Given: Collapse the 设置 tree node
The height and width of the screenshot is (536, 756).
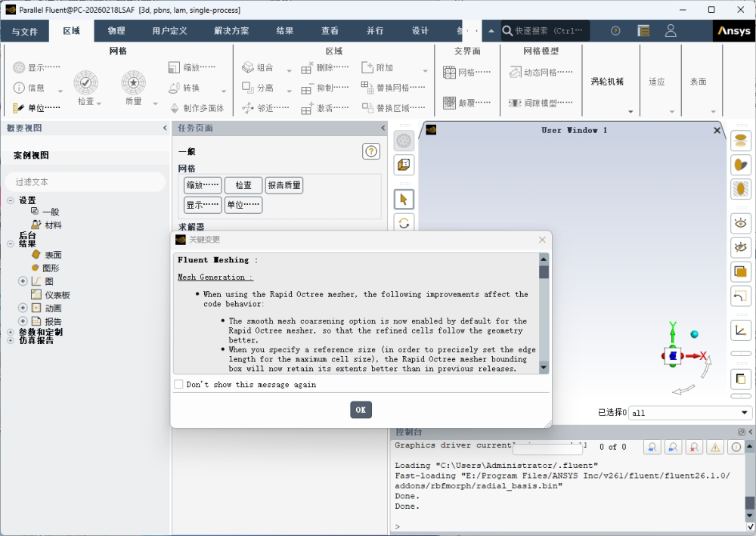Looking at the screenshot, I should [x=11, y=200].
